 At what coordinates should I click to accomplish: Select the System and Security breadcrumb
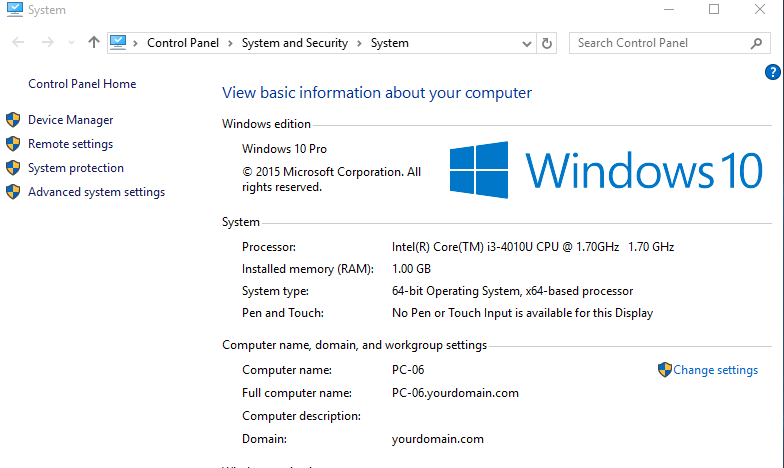tap(295, 43)
